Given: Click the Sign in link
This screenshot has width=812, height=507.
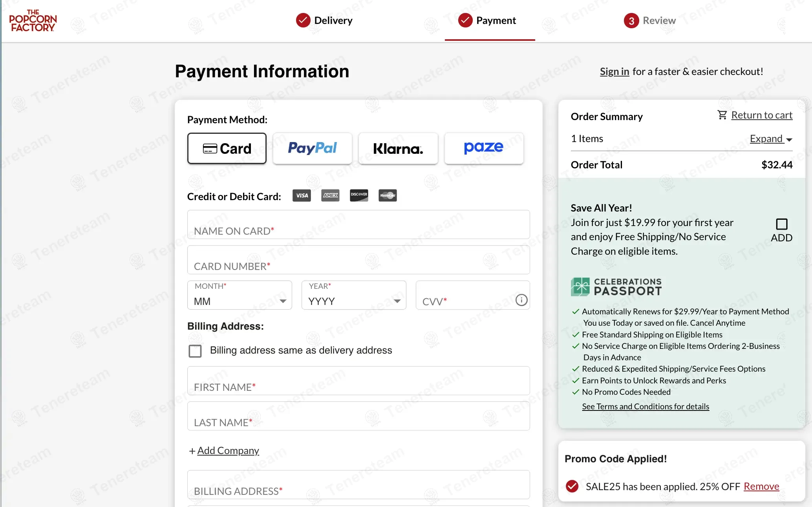Looking at the screenshot, I should click(x=614, y=71).
